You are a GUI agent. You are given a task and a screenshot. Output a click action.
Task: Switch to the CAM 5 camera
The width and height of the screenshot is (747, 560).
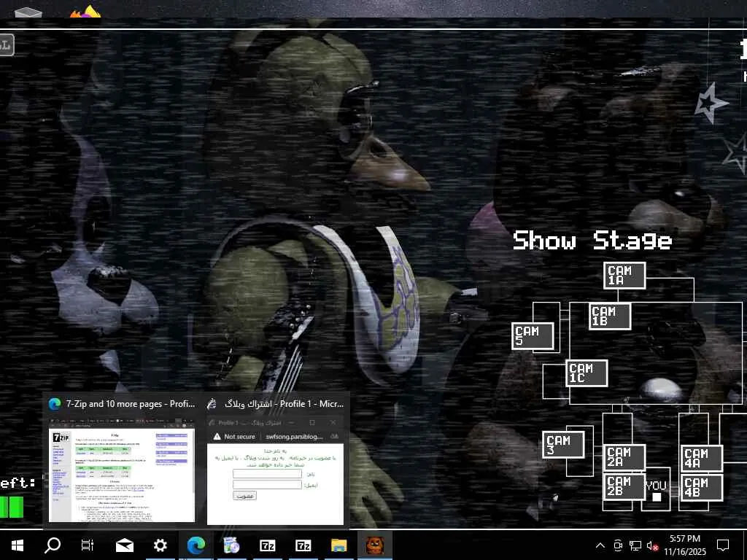click(x=533, y=336)
